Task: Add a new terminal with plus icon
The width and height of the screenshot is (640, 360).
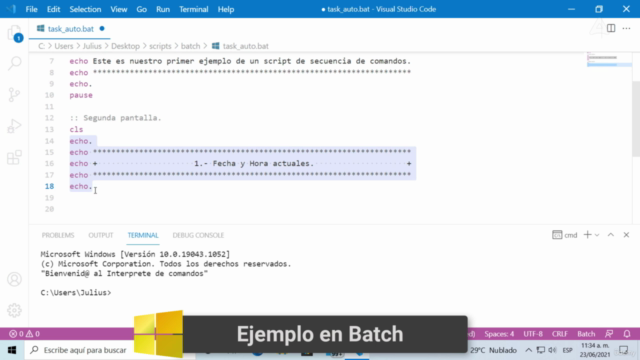Action: (x=587, y=235)
